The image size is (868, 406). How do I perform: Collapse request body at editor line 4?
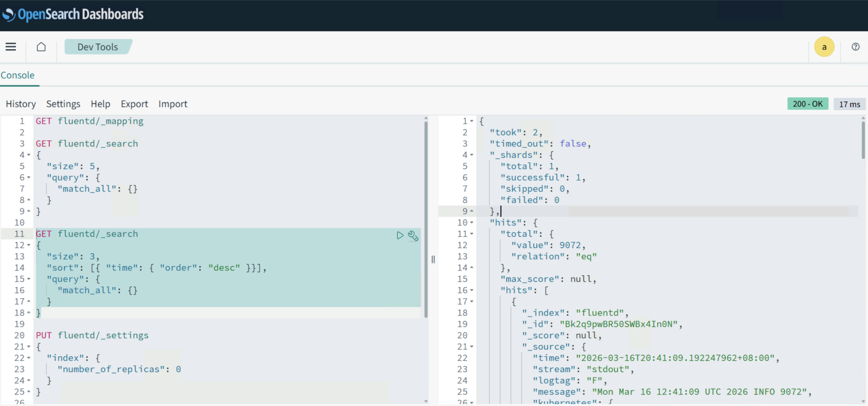[x=29, y=155]
